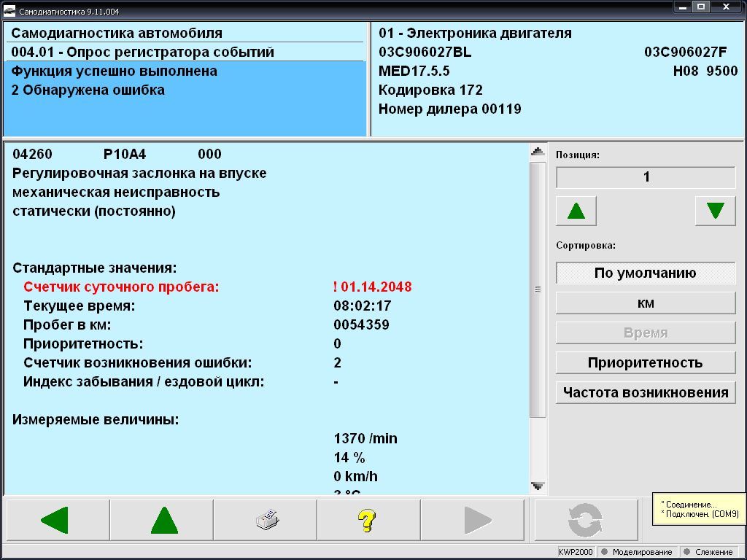Click the application icon in title bar
Screen dimensions: 747x560
9,11
